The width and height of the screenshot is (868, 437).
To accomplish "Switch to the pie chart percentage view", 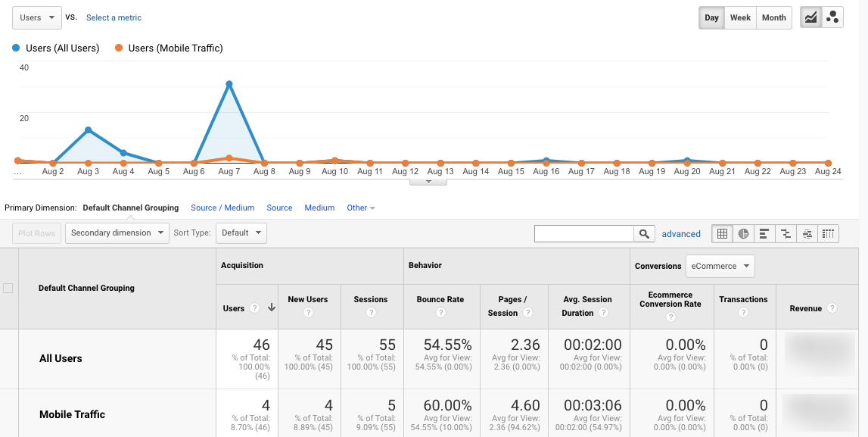I will click(x=742, y=233).
